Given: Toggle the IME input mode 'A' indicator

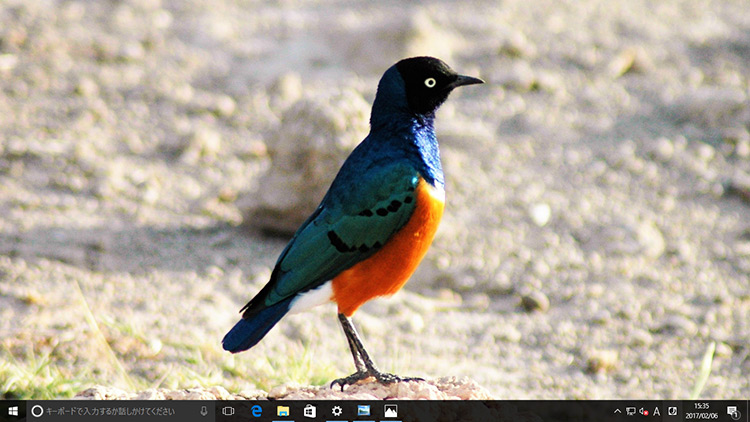Looking at the screenshot, I should coord(657,411).
